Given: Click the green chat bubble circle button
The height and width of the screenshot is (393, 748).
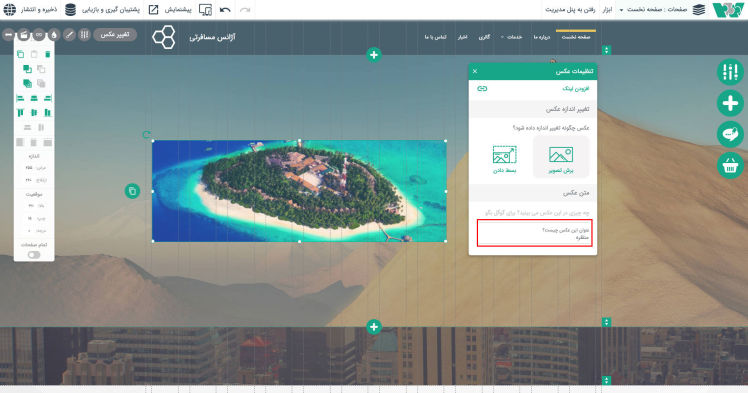Looking at the screenshot, I should 730,134.
